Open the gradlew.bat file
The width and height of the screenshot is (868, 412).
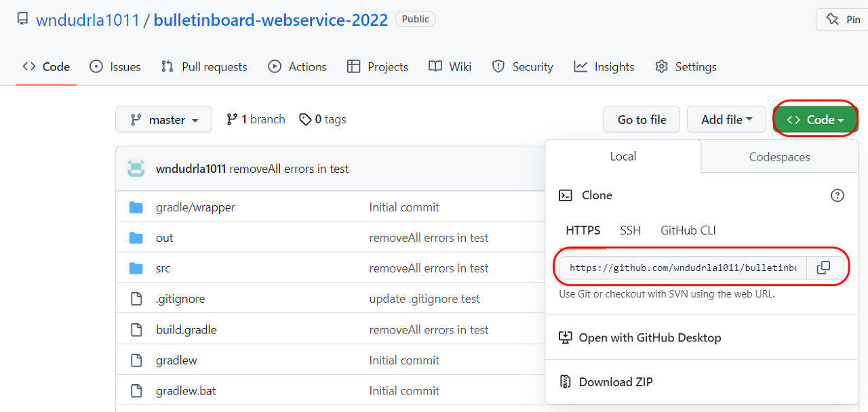(x=186, y=391)
